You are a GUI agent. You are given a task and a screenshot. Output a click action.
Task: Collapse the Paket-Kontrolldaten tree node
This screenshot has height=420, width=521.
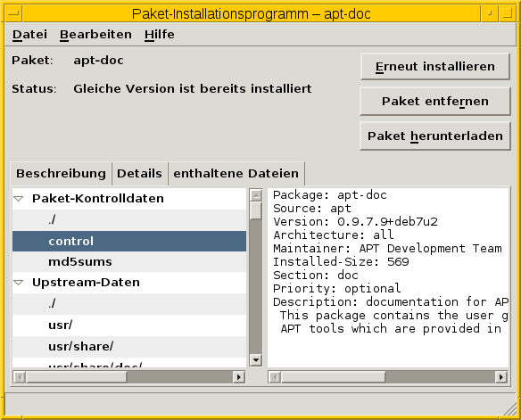click(19, 199)
